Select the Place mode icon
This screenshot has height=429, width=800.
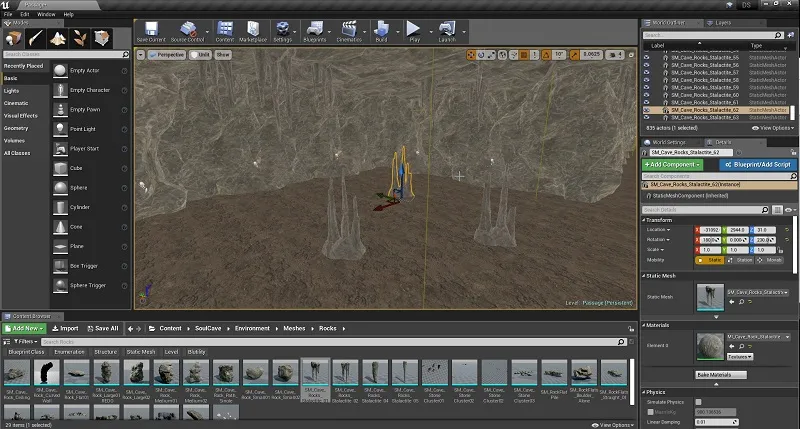[x=13, y=38]
